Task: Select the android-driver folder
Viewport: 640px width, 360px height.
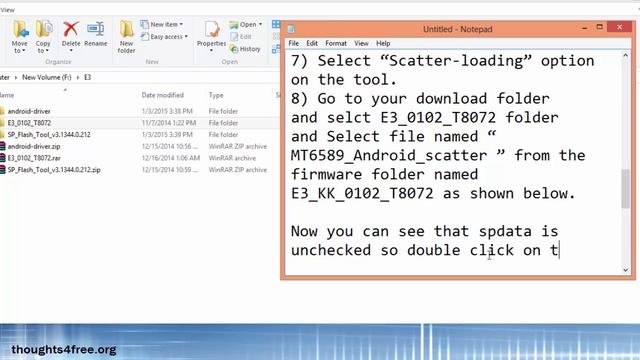Action: (x=29, y=111)
